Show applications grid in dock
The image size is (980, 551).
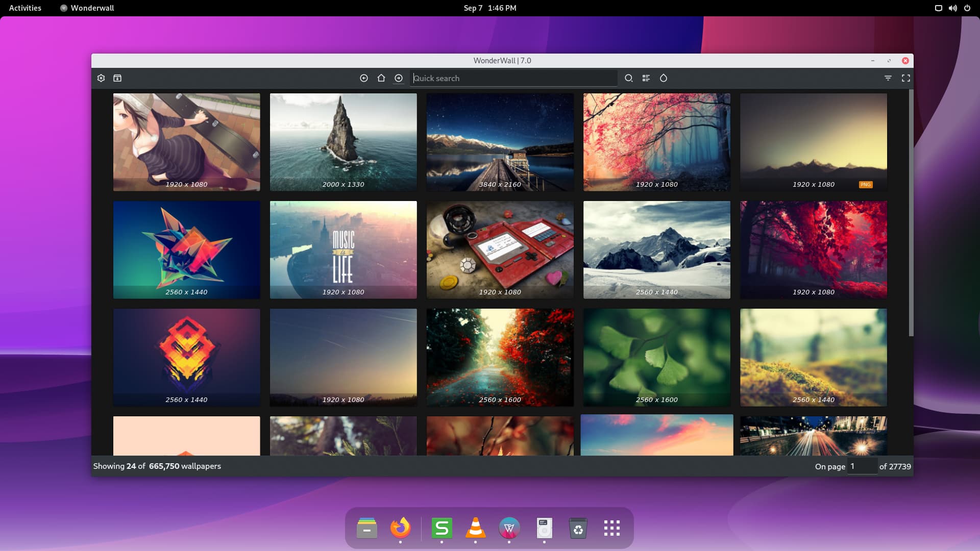(611, 528)
